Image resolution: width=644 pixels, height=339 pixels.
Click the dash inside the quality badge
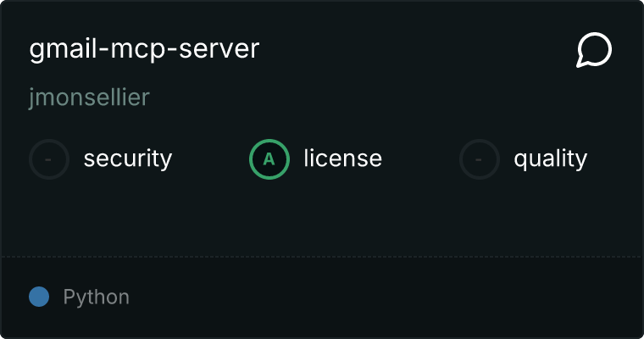pos(480,158)
